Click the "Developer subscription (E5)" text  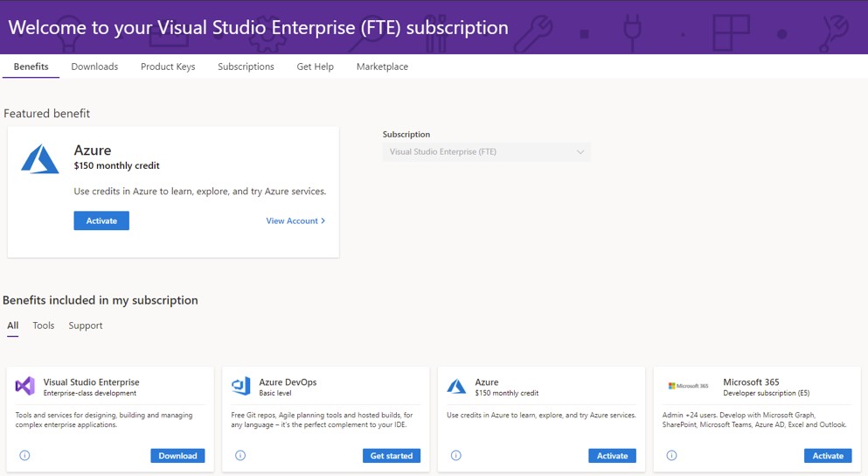[x=766, y=393]
